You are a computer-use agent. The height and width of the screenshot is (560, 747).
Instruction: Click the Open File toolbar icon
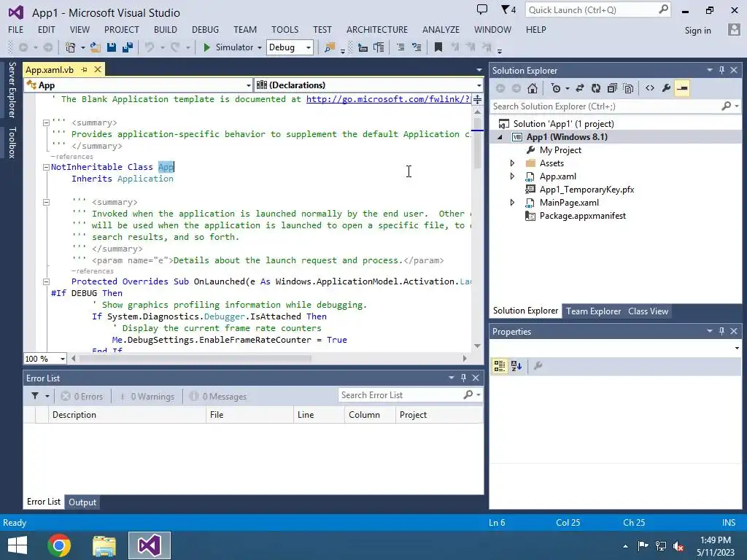pyautogui.click(x=96, y=47)
